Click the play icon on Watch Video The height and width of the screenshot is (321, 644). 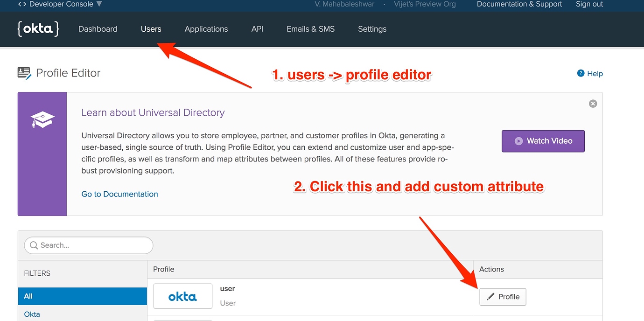[x=518, y=141]
